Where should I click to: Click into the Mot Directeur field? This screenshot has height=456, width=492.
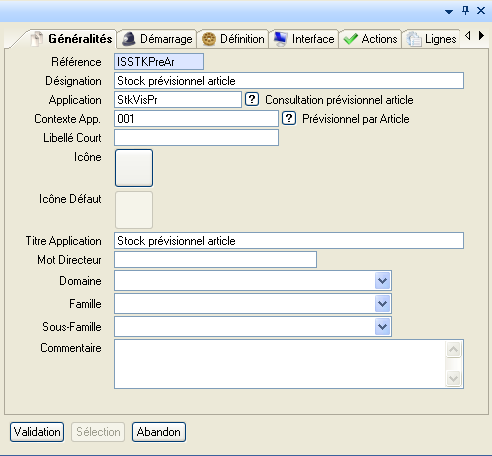(x=215, y=260)
